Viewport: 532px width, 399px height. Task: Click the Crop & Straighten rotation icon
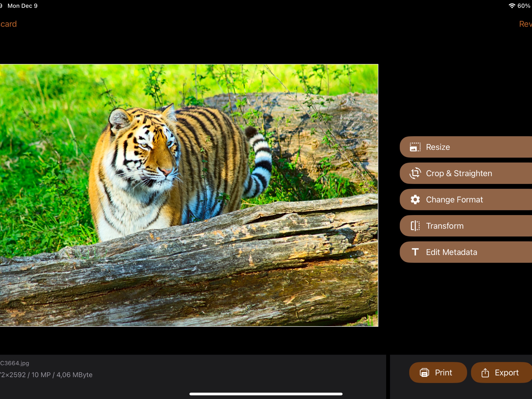(415, 173)
